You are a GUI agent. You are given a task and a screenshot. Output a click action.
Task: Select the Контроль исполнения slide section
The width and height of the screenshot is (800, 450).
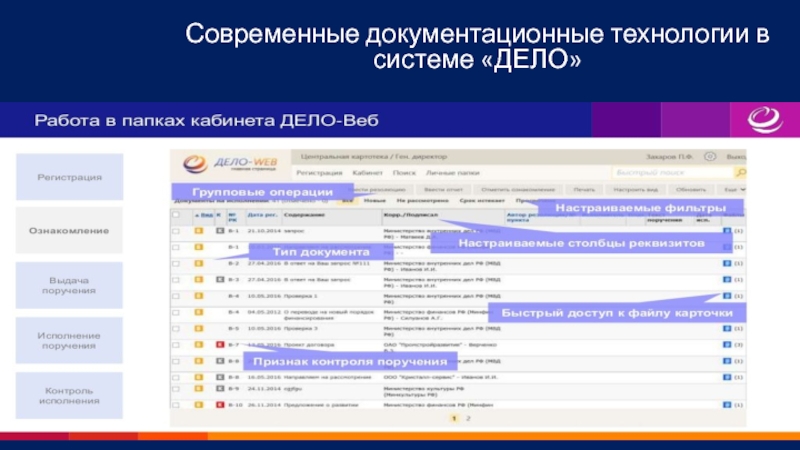(x=69, y=395)
